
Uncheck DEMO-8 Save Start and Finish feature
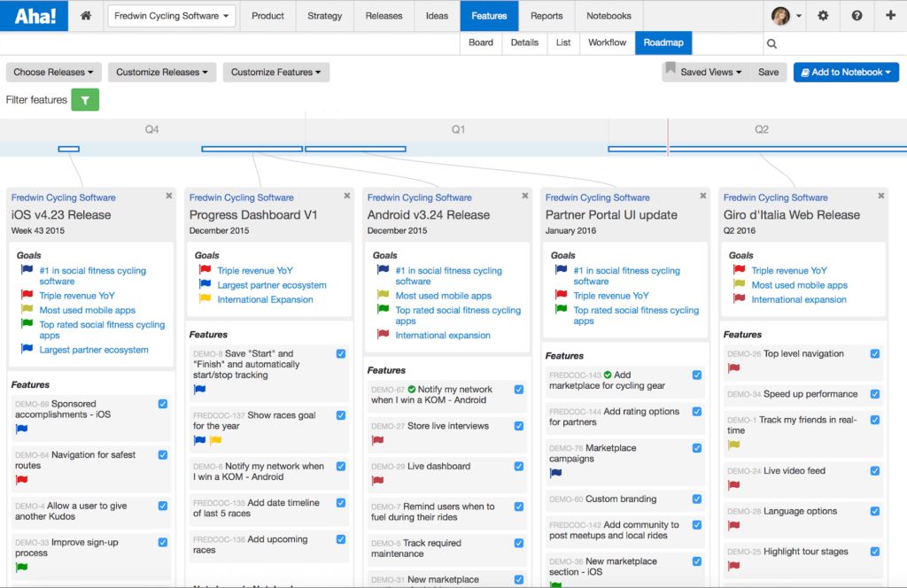tap(339, 353)
